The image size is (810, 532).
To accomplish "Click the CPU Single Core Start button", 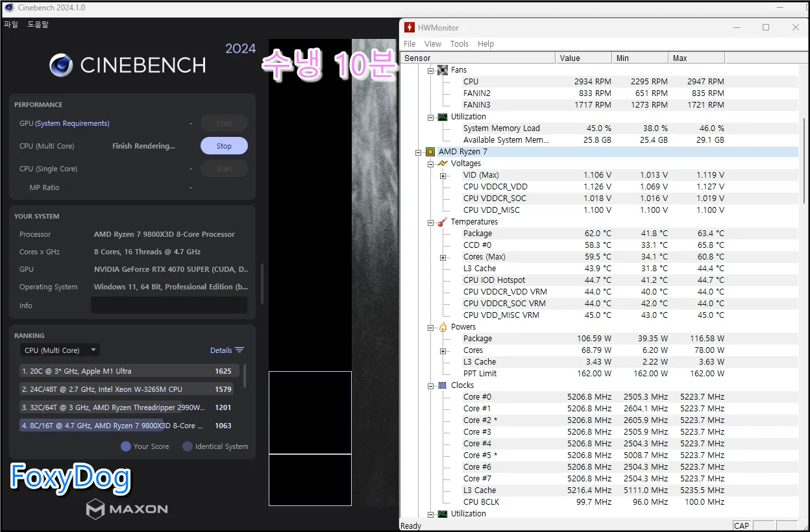I will point(224,169).
